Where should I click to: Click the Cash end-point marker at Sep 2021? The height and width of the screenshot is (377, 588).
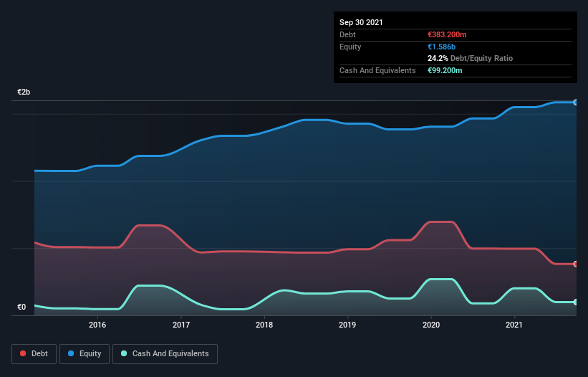coord(576,302)
